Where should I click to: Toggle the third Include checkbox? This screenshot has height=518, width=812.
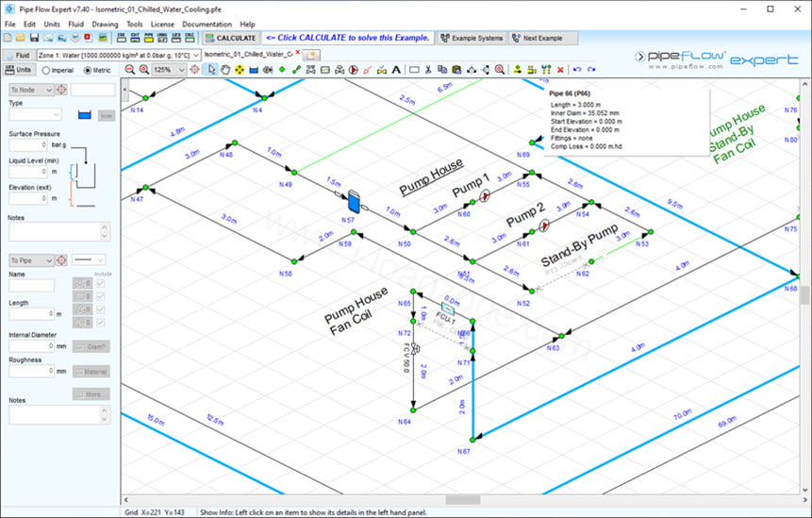pos(101,309)
